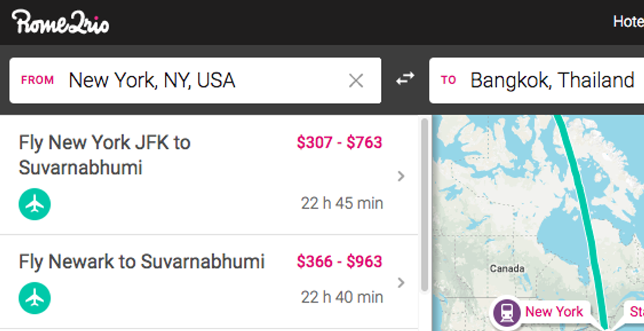Select Fly New York JFK to Suvarnabhumi
Image resolution: width=644 pixels, height=331 pixels.
(104, 155)
